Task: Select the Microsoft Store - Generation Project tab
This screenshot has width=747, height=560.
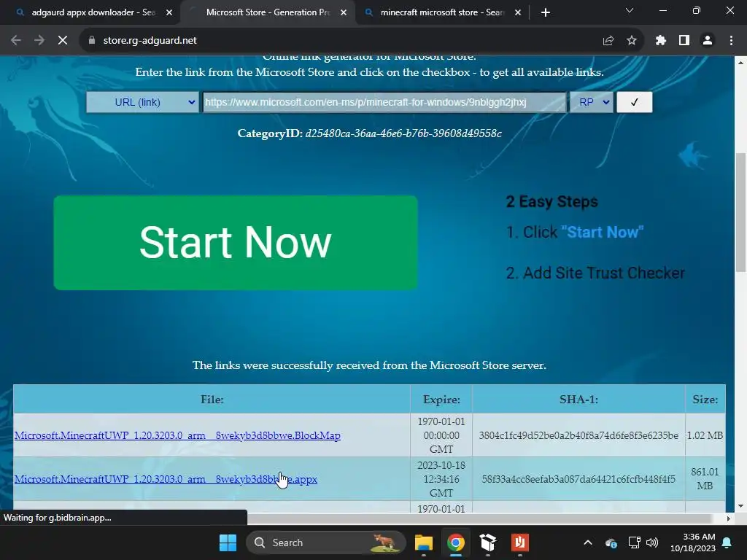Action: pyautogui.click(x=268, y=12)
